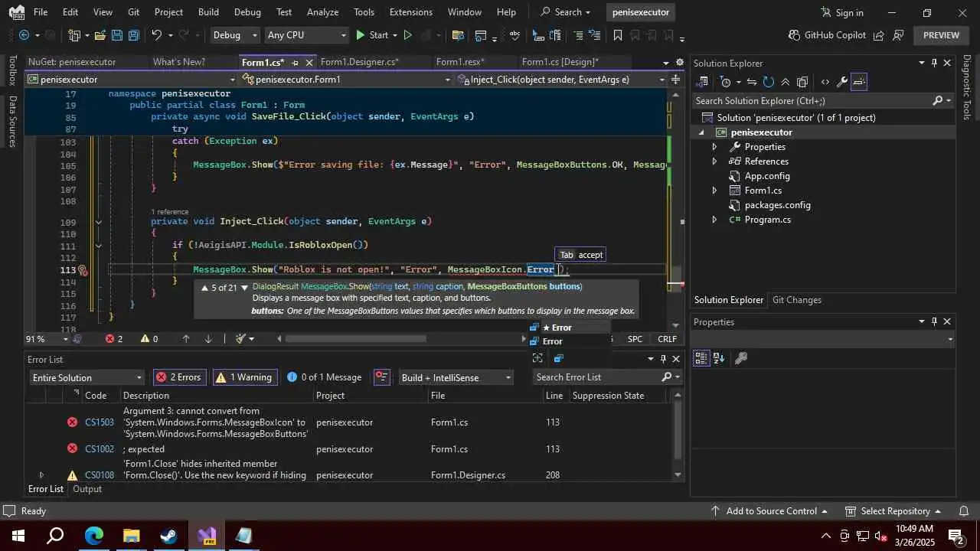980x551 pixels.
Task: Open the Inject_Click member dropdown
Action: click(561, 80)
